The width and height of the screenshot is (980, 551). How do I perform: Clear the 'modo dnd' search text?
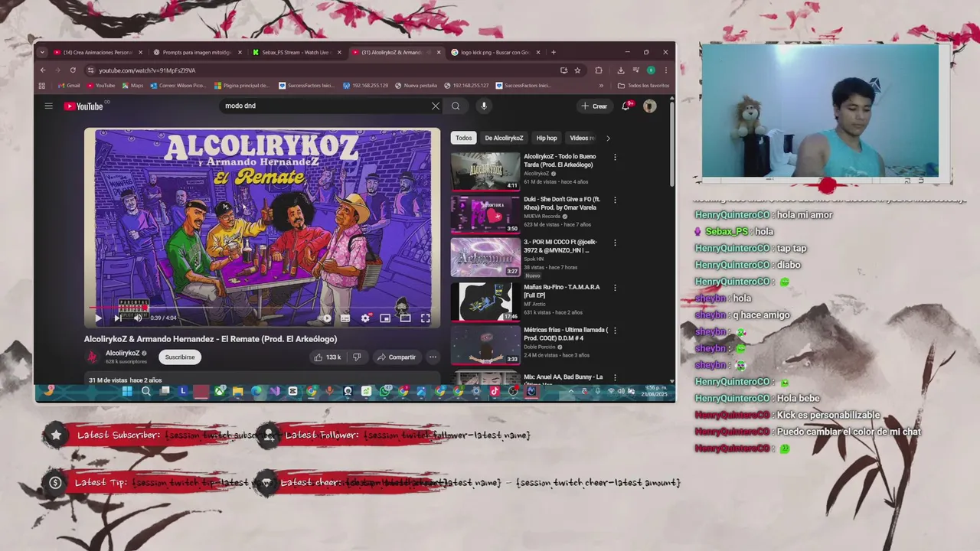(436, 106)
